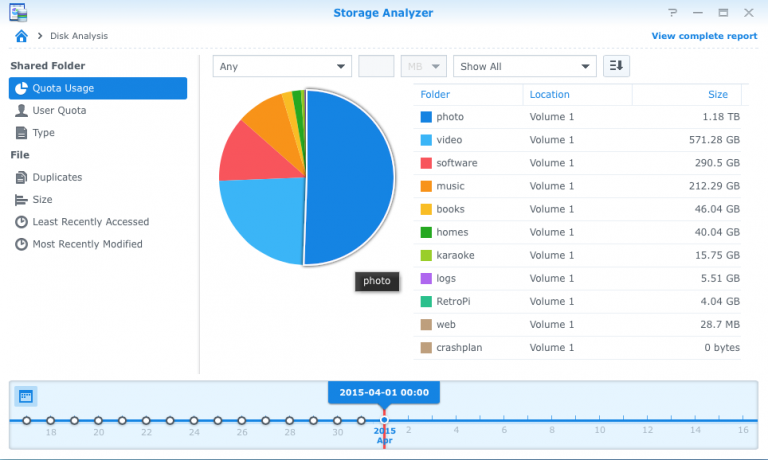Click the 0 bytes size value
768x460 pixels.
tap(722, 347)
